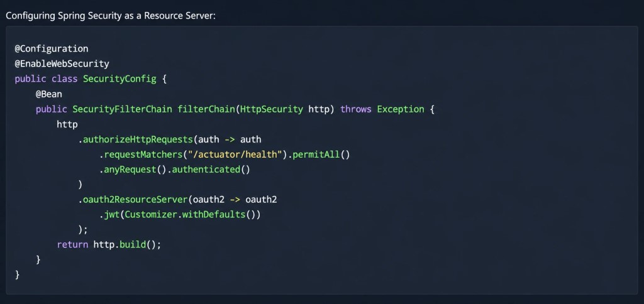
Task: Click the SecurityFilterChain return type
Action: (x=123, y=109)
